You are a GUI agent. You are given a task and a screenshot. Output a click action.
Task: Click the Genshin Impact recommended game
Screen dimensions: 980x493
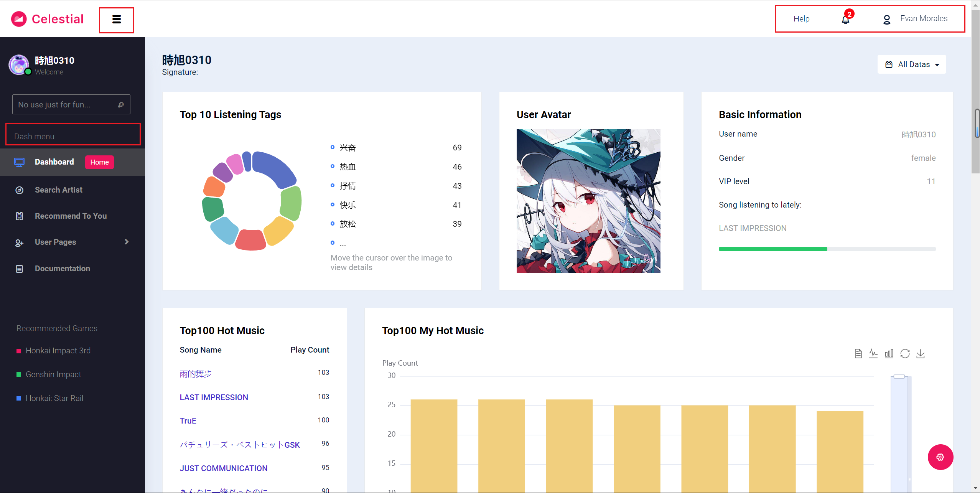click(x=53, y=374)
